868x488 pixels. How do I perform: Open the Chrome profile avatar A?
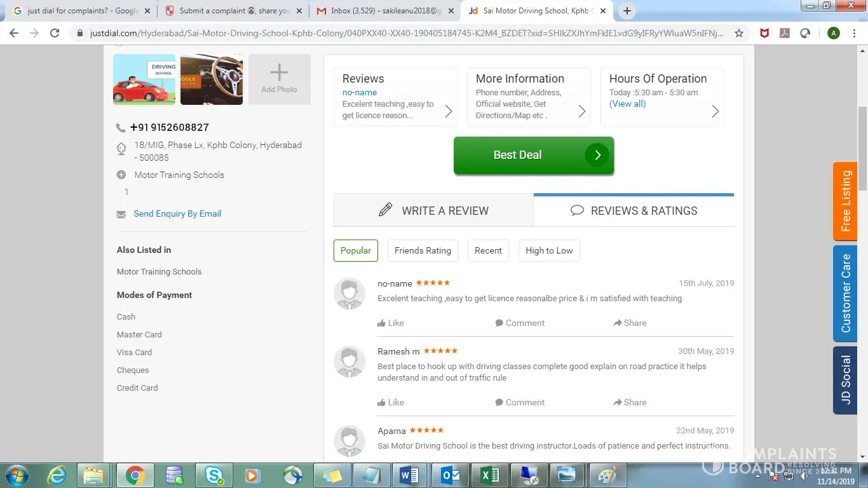[x=834, y=33]
